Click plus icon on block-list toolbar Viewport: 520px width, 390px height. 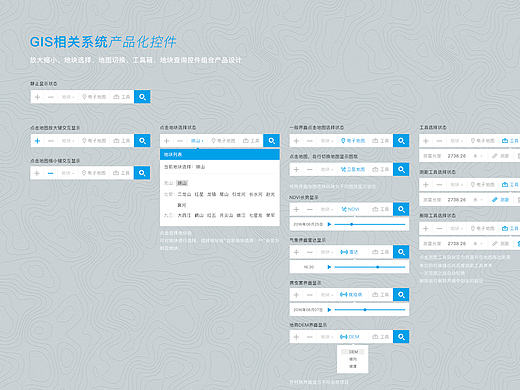tap(167, 141)
